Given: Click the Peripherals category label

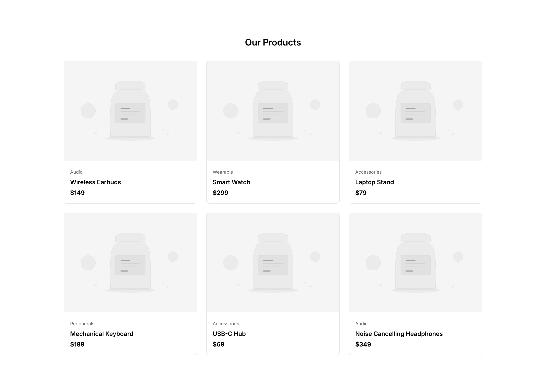Looking at the screenshot, I should pos(82,324).
